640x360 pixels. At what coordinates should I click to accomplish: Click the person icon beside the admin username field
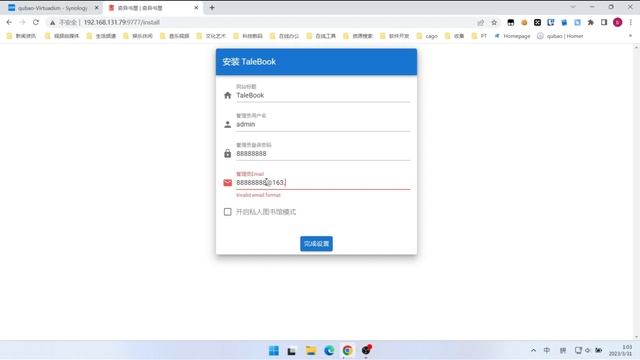[x=228, y=124]
